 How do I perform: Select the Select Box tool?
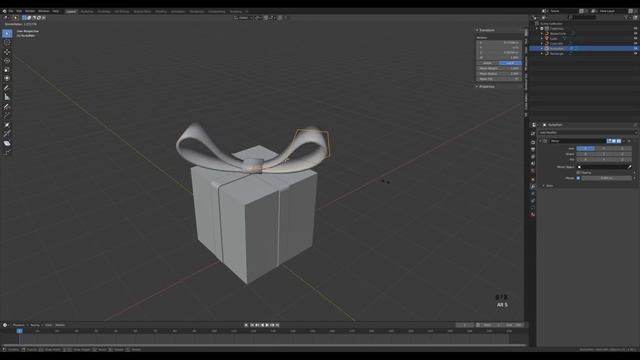pos(7,33)
